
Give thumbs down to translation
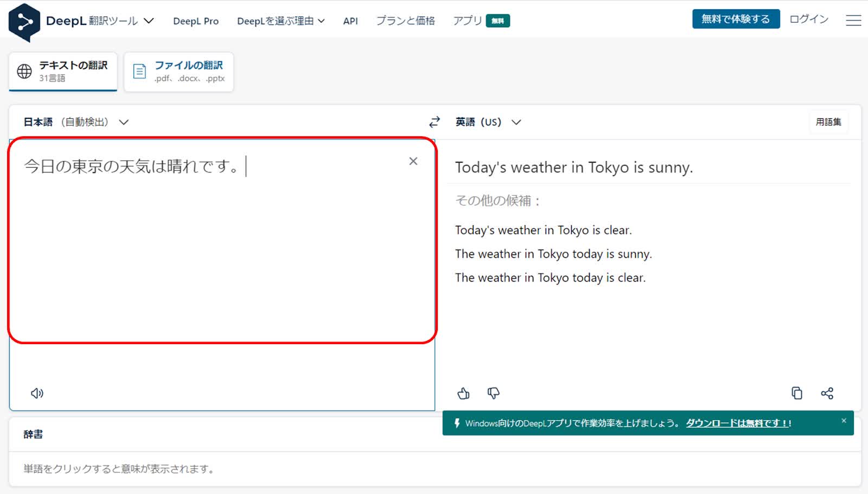tap(494, 393)
